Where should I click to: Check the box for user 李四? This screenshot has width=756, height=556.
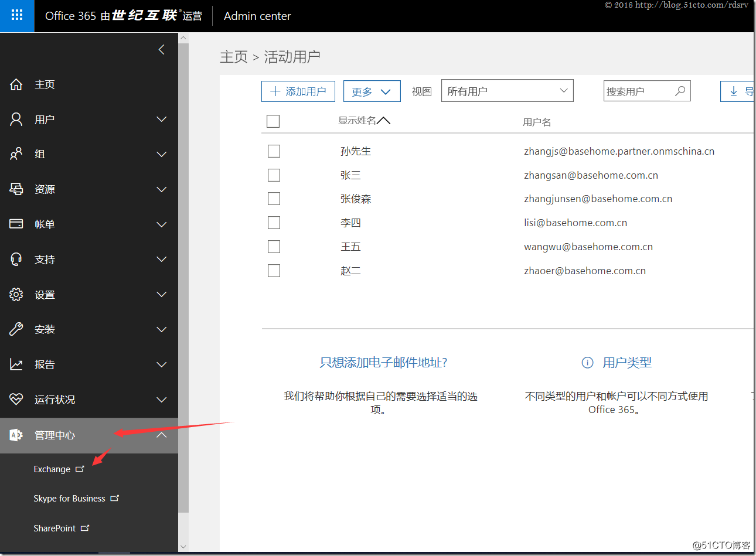tap(274, 223)
